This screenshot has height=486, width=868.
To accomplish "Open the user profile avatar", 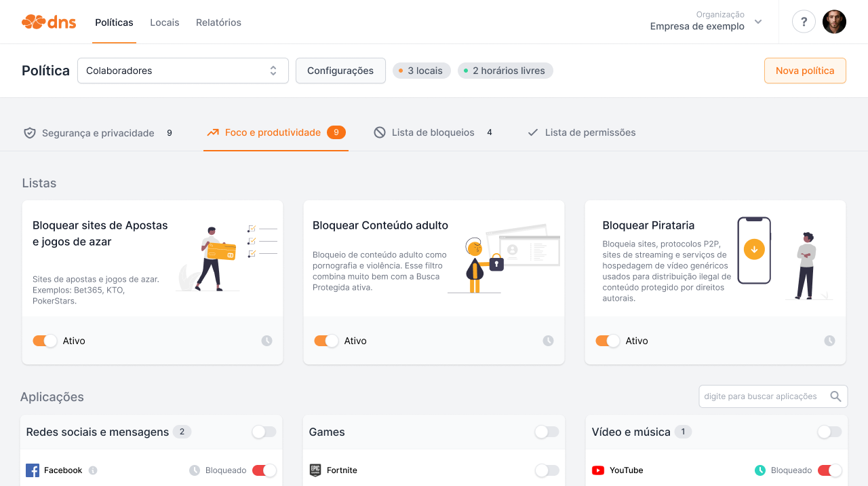I will [x=834, y=22].
